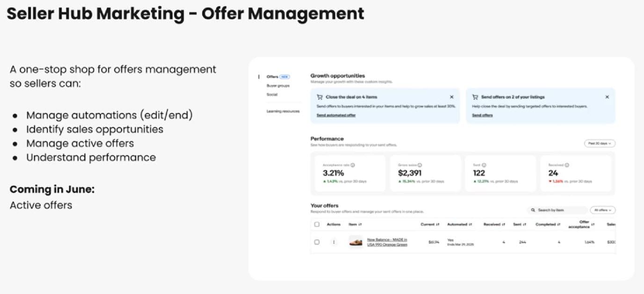The image size is (644, 294).
Task: Open the New Balance 990 listing link
Action: [x=387, y=242]
